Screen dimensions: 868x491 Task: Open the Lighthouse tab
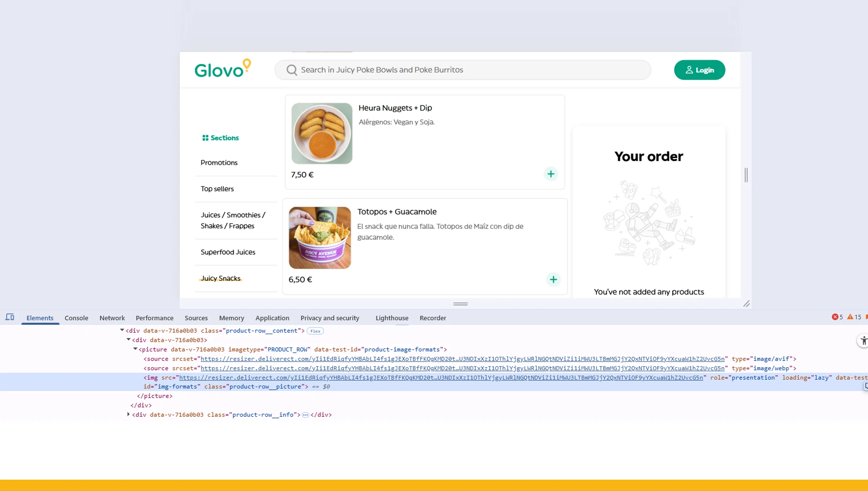coord(392,318)
